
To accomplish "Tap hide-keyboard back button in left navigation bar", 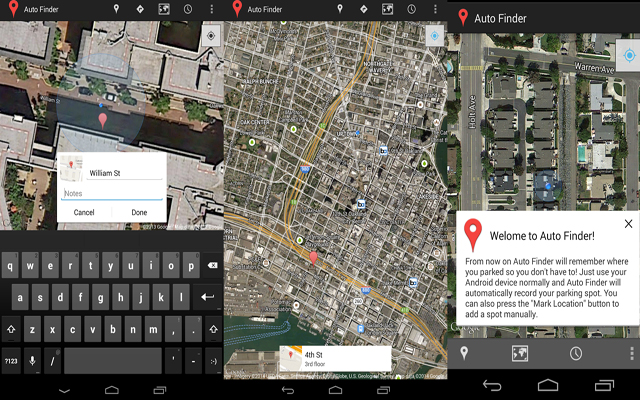I will tap(64, 391).
